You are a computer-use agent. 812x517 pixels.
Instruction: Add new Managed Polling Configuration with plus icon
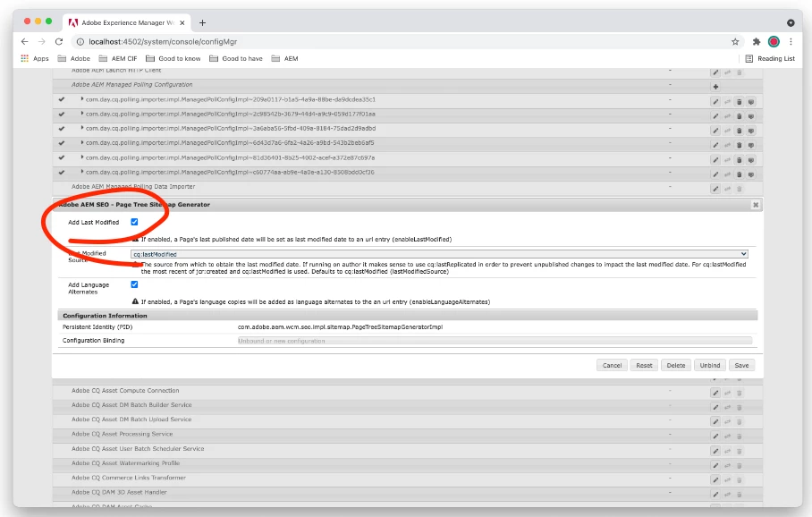coord(715,87)
